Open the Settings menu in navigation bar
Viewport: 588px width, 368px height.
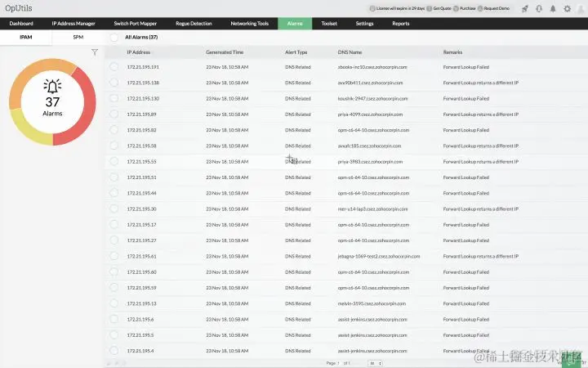tap(364, 23)
